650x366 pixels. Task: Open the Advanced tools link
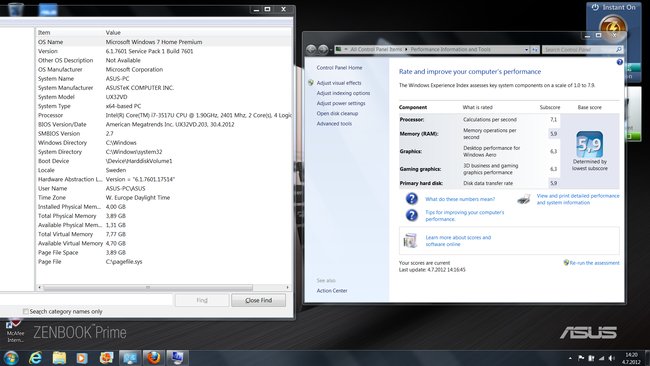click(x=334, y=124)
